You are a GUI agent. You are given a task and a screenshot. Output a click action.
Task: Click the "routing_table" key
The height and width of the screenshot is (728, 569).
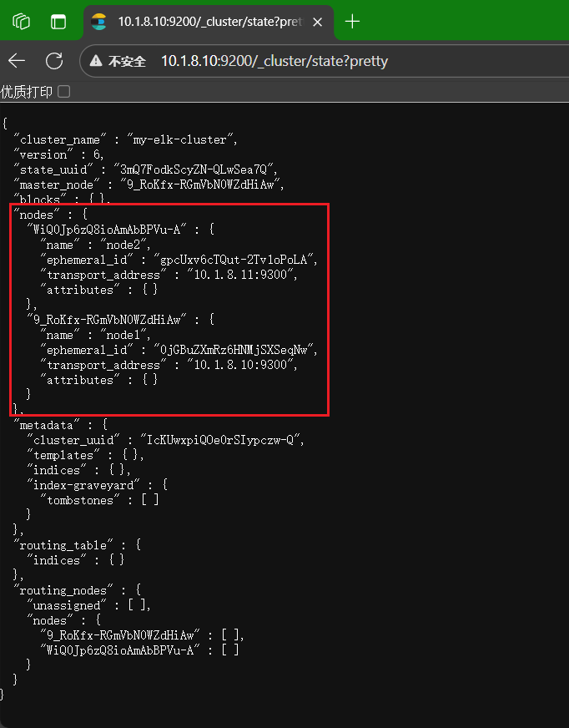point(63,545)
